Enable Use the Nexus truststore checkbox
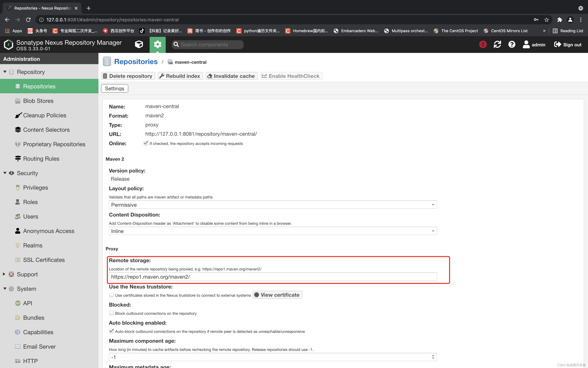This screenshot has width=588, height=368. tap(111, 295)
